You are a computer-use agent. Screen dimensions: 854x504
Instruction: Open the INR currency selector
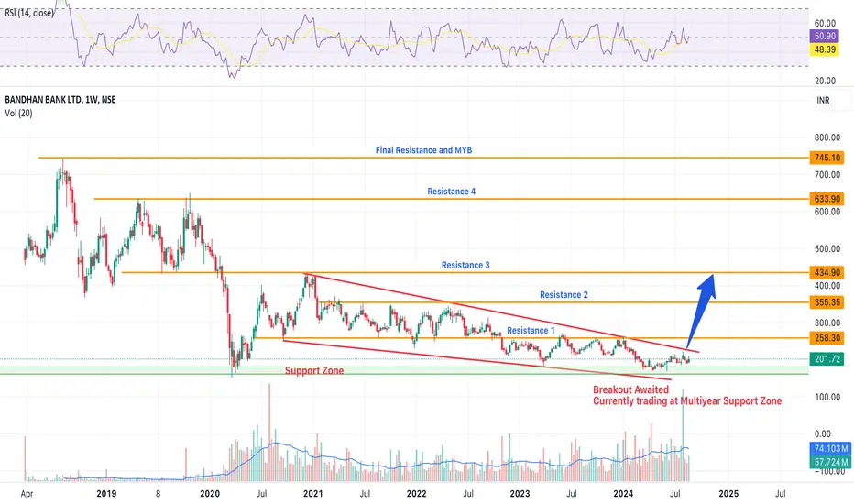[823, 100]
